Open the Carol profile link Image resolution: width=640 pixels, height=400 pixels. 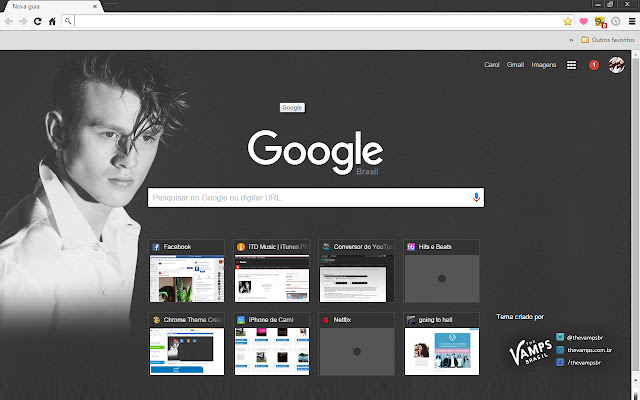pyautogui.click(x=491, y=65)
